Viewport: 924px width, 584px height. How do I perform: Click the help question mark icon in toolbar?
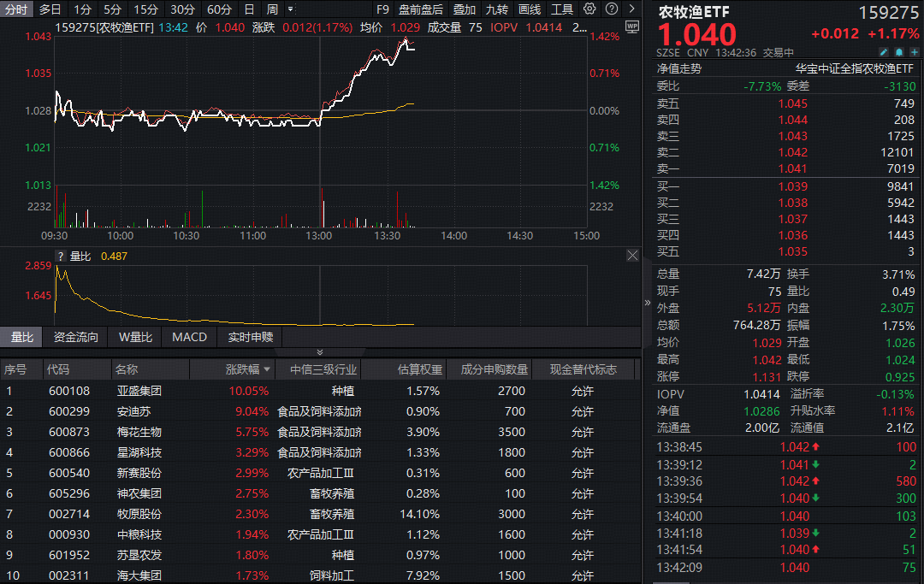(x=612, y=9)
